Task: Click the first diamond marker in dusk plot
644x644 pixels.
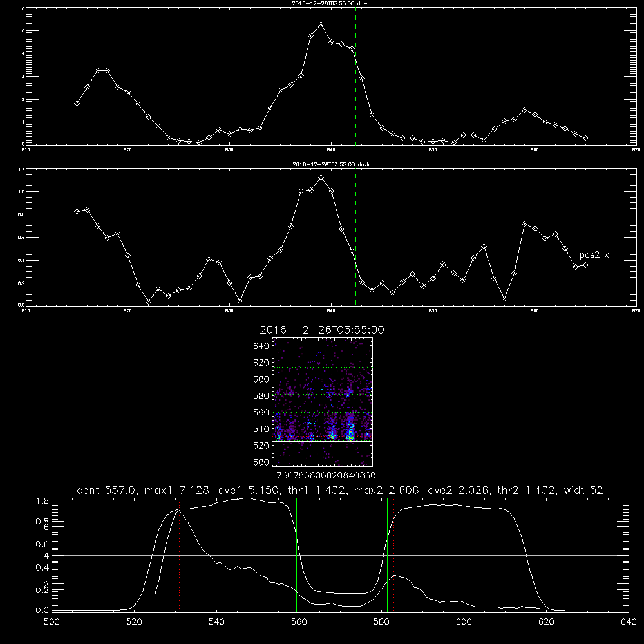Action: click(77, 211)
